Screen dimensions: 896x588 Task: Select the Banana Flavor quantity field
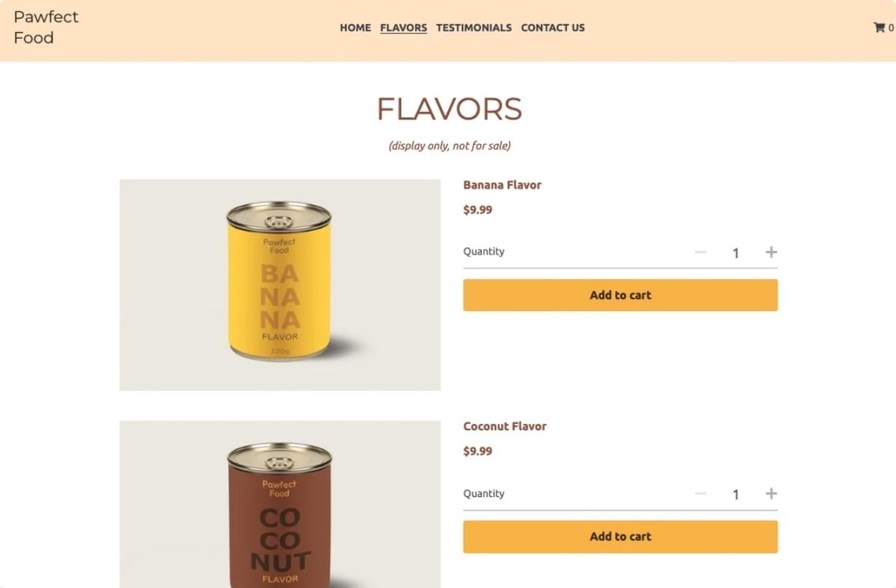coord(735,252)
